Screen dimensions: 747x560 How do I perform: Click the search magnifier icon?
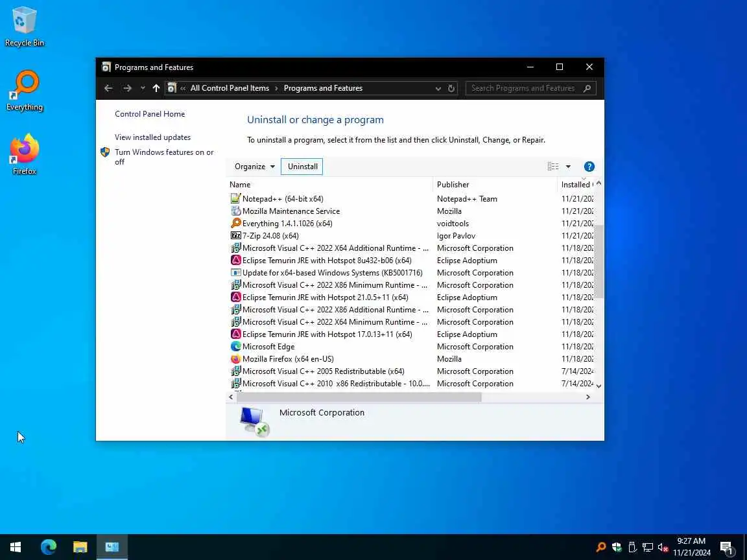587,88
